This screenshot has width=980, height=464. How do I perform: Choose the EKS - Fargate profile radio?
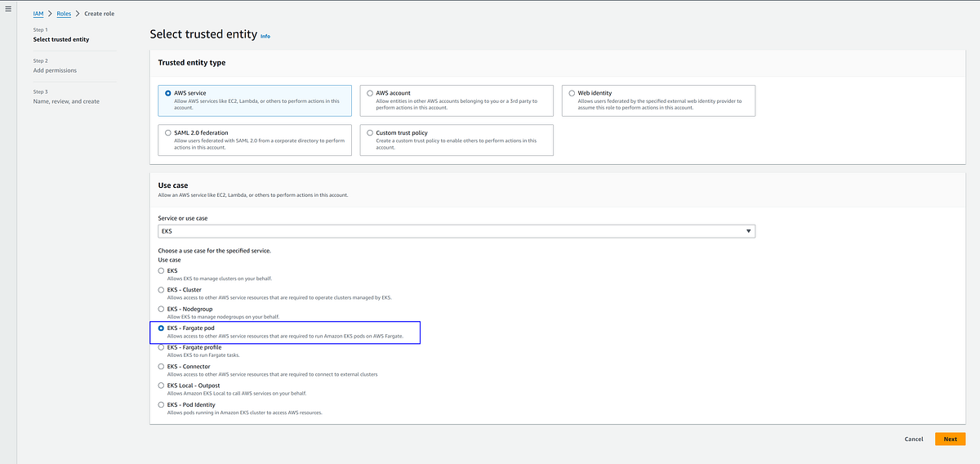click(x=161, y=347)
